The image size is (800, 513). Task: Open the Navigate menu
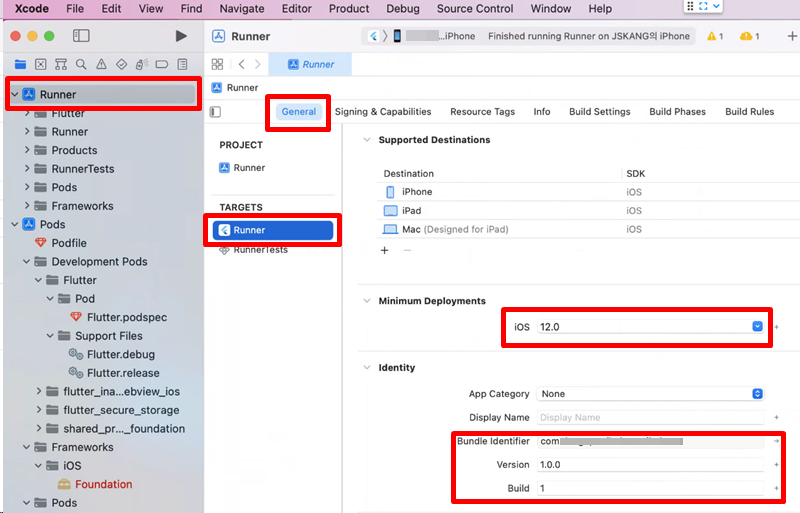pos(242,9)
